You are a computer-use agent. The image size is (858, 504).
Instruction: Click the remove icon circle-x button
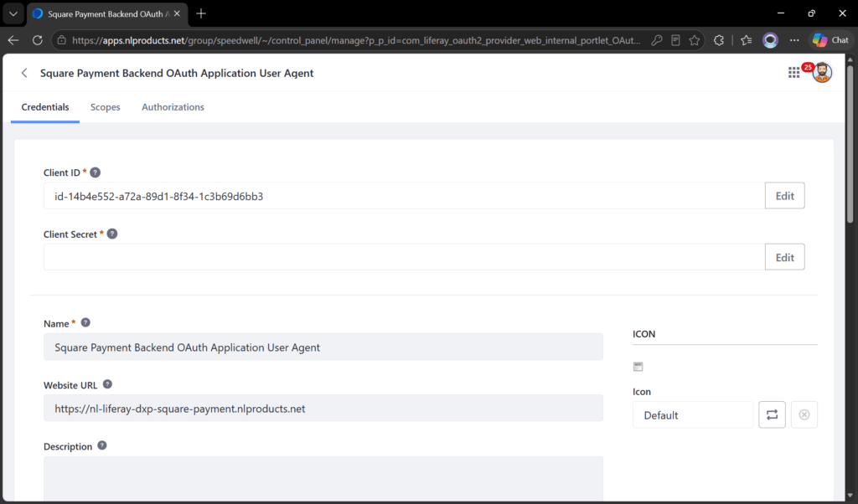click(x=804, y=415)
